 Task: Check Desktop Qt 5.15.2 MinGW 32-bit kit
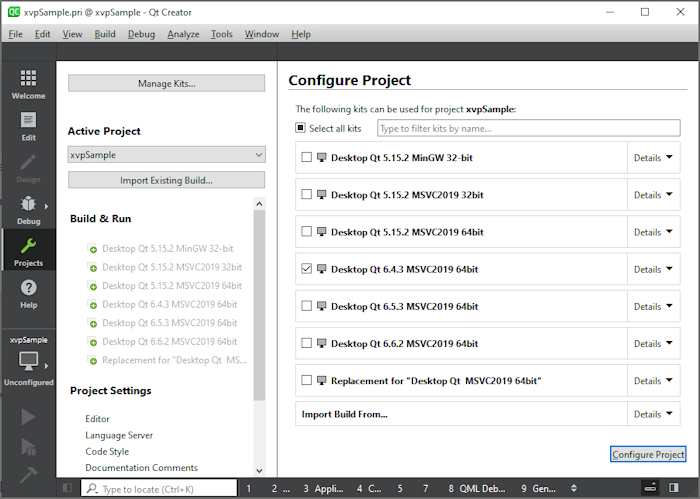point(306,157)
